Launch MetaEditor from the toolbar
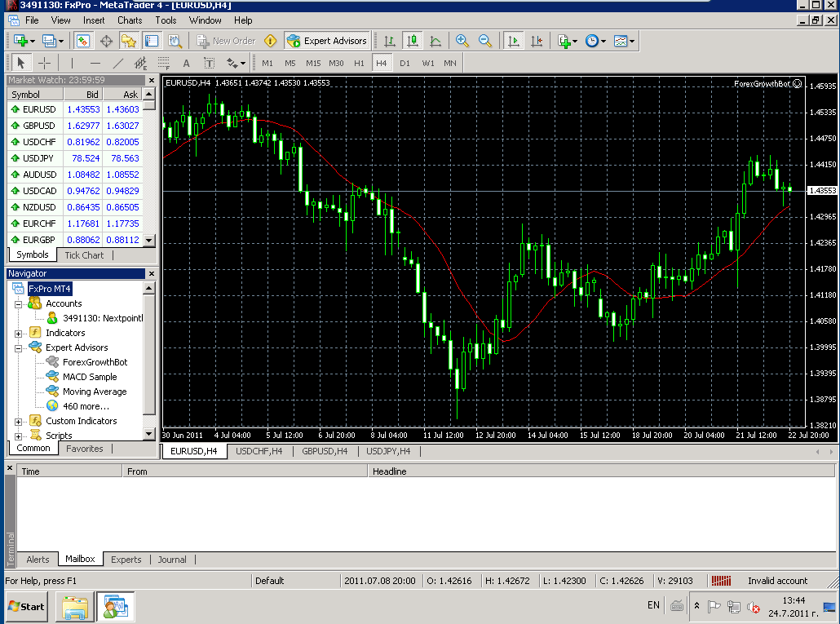Image resolution: width=840 pixels, height=624 pixels. (x=271, y=41)
